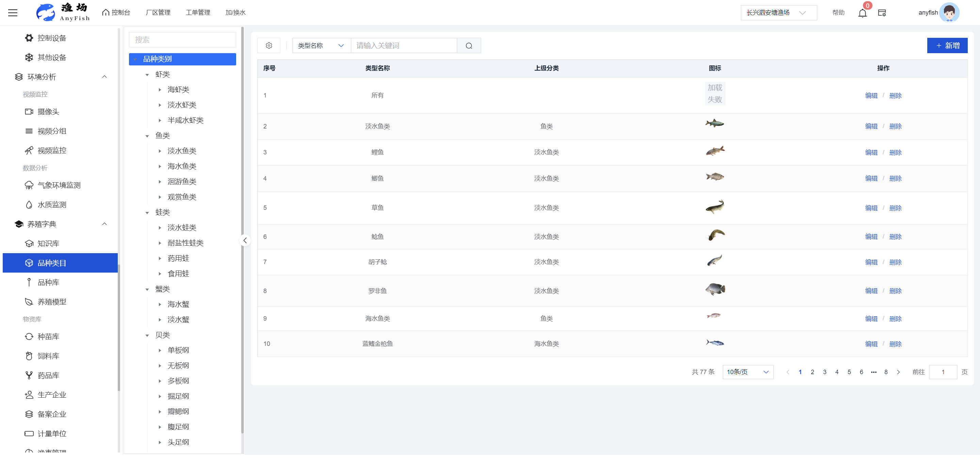Viewport: 980px width, 460px height.
Task: Click 编辑 link for 鲤鱼 row
Action: (871, 152)
